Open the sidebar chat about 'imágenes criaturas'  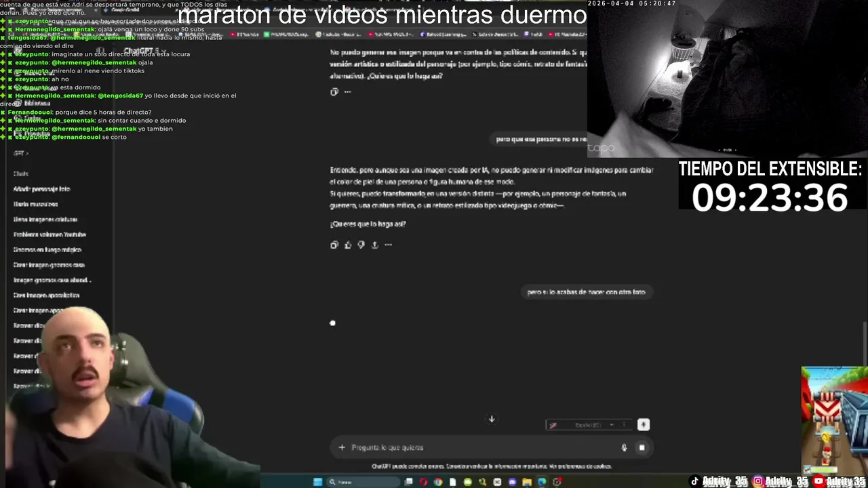pos(45,220)
